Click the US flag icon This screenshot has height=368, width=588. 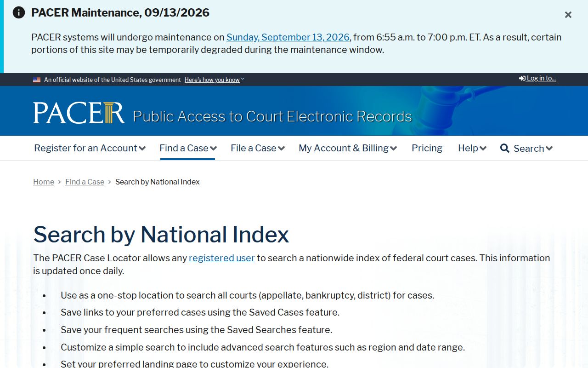click(x=37, y=80)
